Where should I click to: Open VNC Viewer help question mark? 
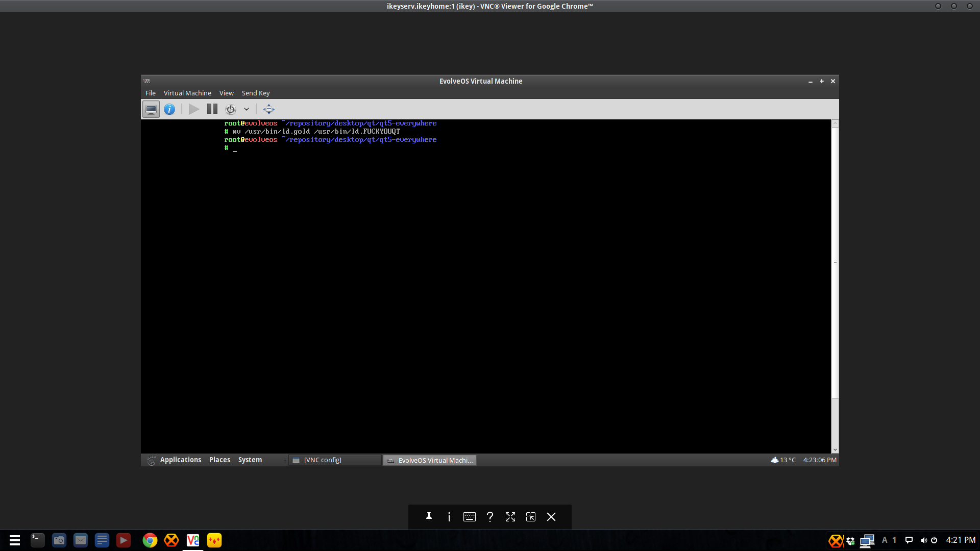point(490,517)
